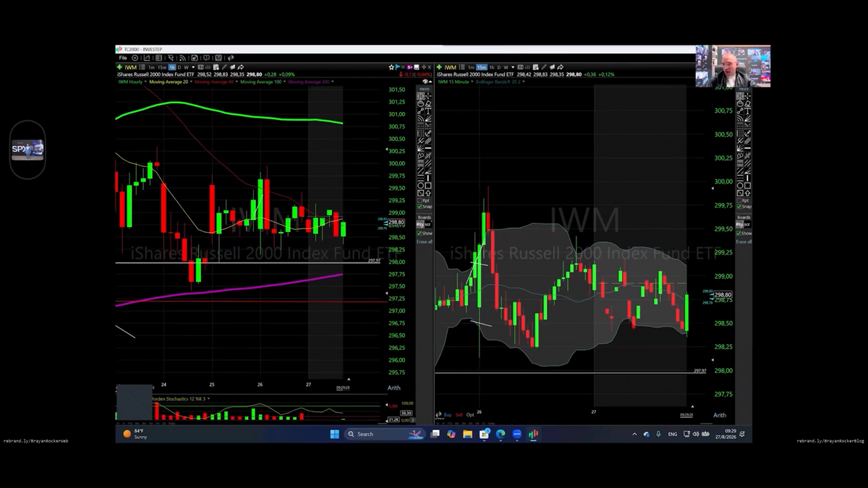
Task: Click the circled plus icon in top toolbar
Action: coord(135,58)
